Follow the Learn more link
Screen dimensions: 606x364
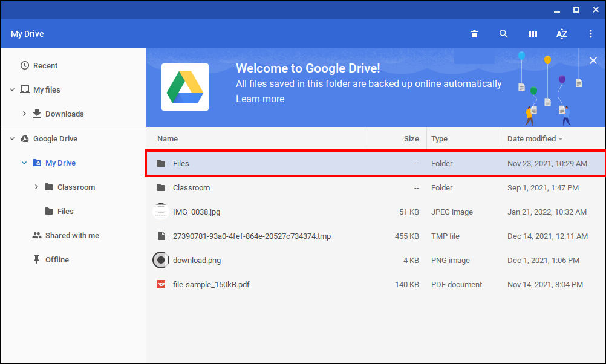[260, 99]
